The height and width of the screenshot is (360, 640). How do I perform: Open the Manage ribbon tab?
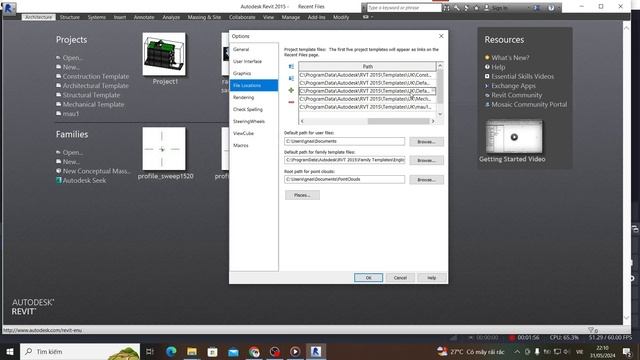click(x=291, y=17)
